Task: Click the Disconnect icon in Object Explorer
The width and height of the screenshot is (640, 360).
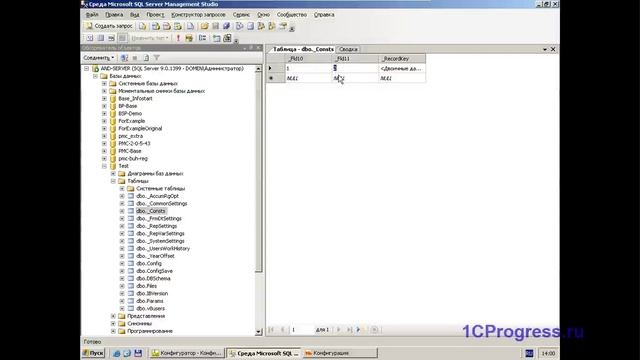Action: tap(124, 58)
